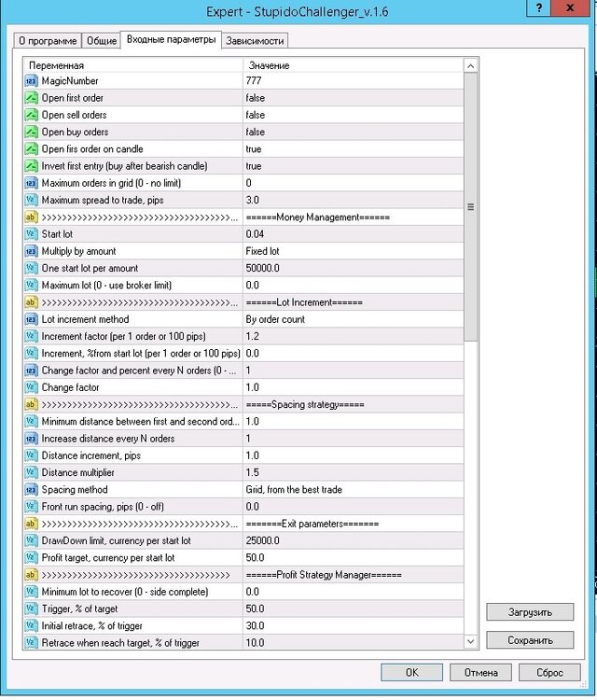This screenshot has width=597, height=700.
Task: Click the bool icon next to Open buy orders
Action: [x=31, y=132]
